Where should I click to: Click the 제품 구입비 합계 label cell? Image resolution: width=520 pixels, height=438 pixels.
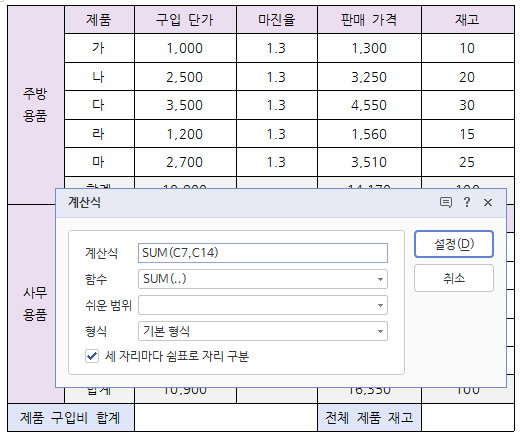[71, 417]
